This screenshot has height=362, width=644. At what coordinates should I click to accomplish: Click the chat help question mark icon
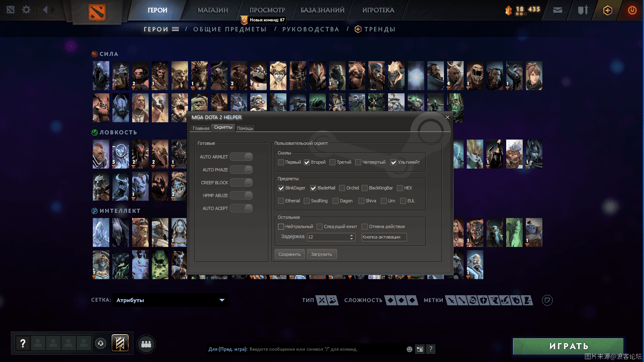(431, 349)
